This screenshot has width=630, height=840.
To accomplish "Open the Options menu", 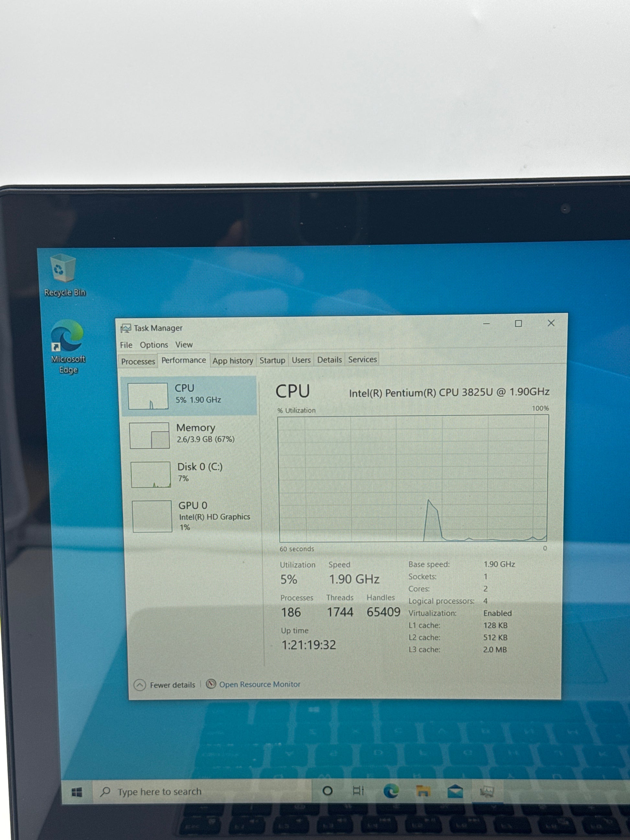I will tap(154, 345).
